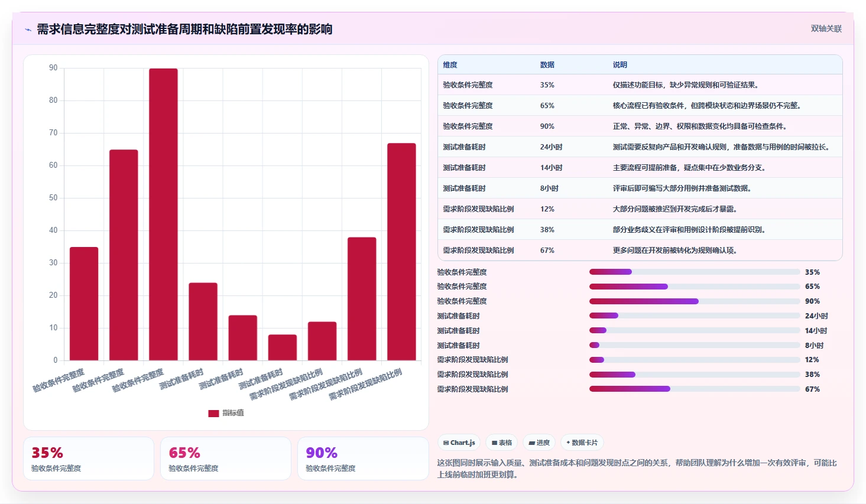Click the dashboard title 需求信息完整度对测试准备周期…
This screenshot has height=504, width=866.
pos(184,29)
